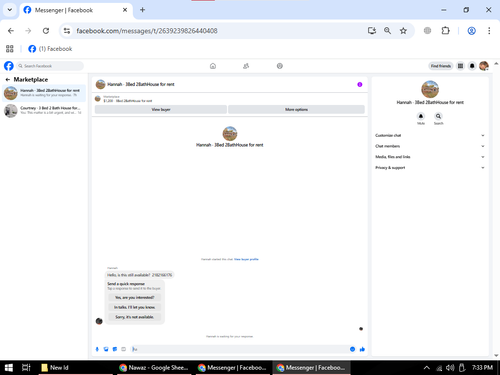This screenshot has height=375, width=500.
Task: Click the GIF icon in composer
Action: [x=124, y=349]
